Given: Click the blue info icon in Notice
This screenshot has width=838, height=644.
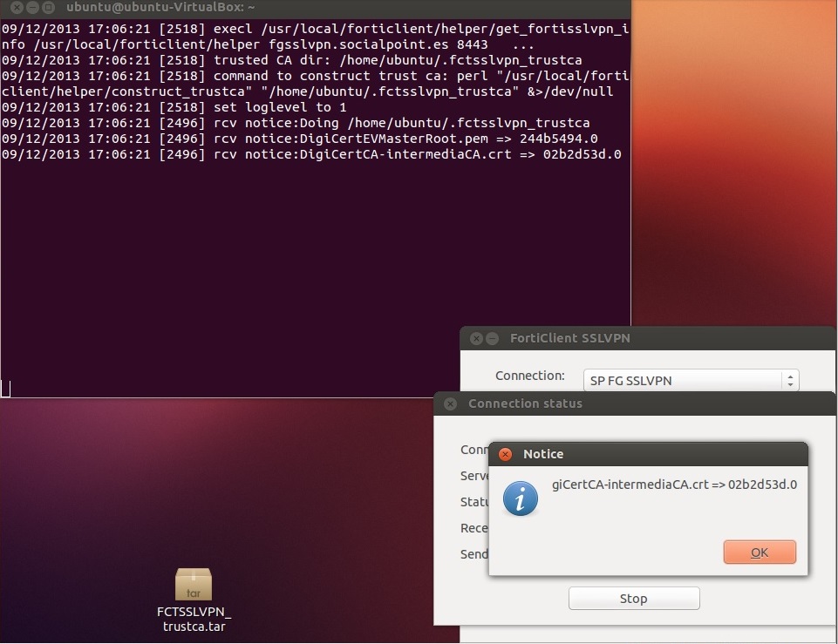Looking at the screenshot, I should click(x=521, y=498).
